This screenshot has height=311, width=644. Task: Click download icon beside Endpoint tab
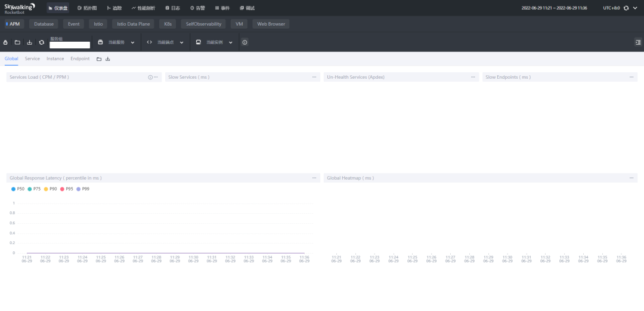coord(108,59)
